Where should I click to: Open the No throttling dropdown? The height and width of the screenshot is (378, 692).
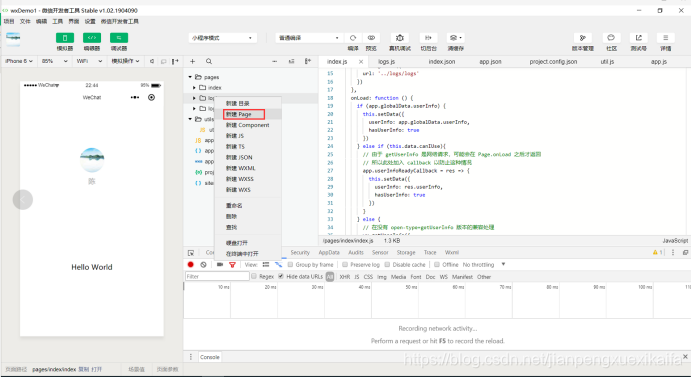(x=484, y=265)
